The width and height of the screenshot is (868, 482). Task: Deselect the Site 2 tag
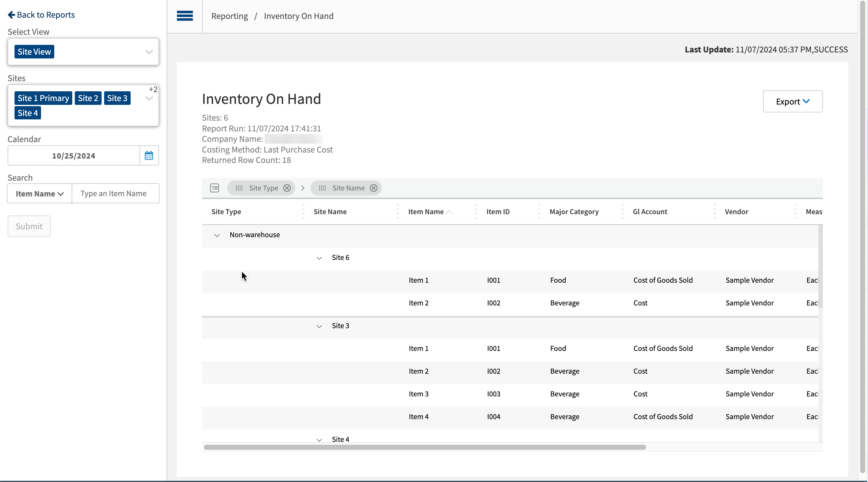coord(88,98)
